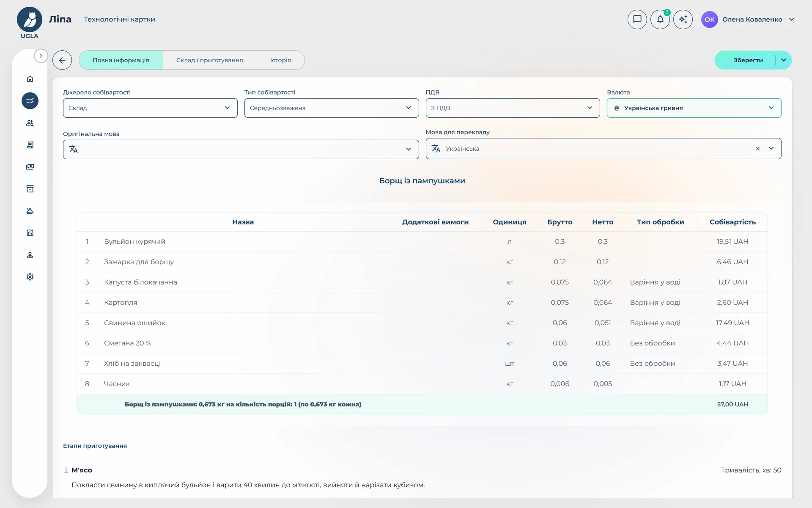Open the staff person sidebar icon

point(30,255)
